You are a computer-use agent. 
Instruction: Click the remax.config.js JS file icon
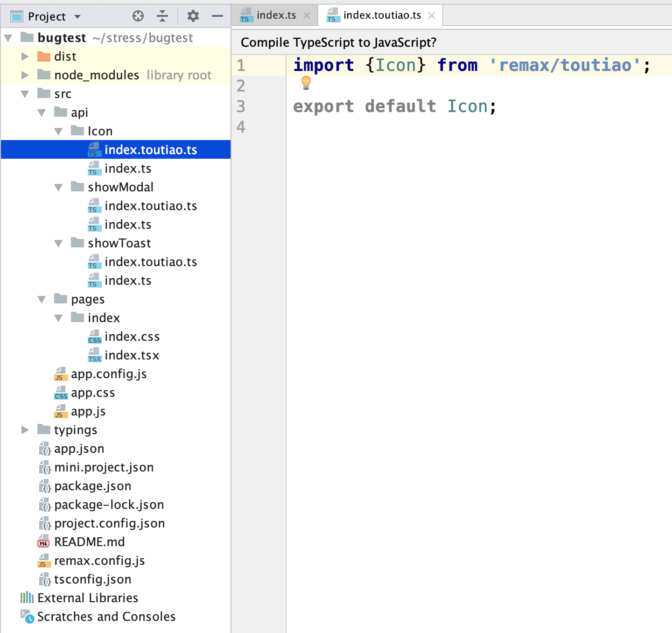(x=44, y=561)
